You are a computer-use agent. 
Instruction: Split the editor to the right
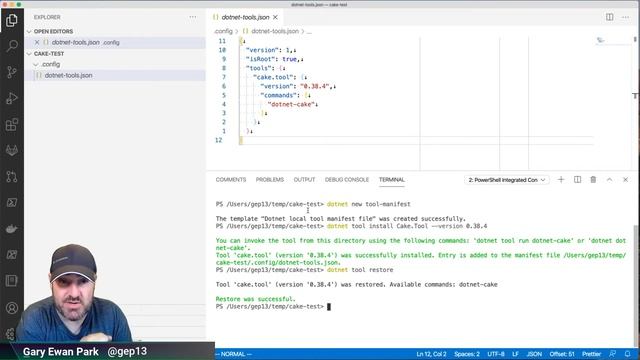[609, 17]
